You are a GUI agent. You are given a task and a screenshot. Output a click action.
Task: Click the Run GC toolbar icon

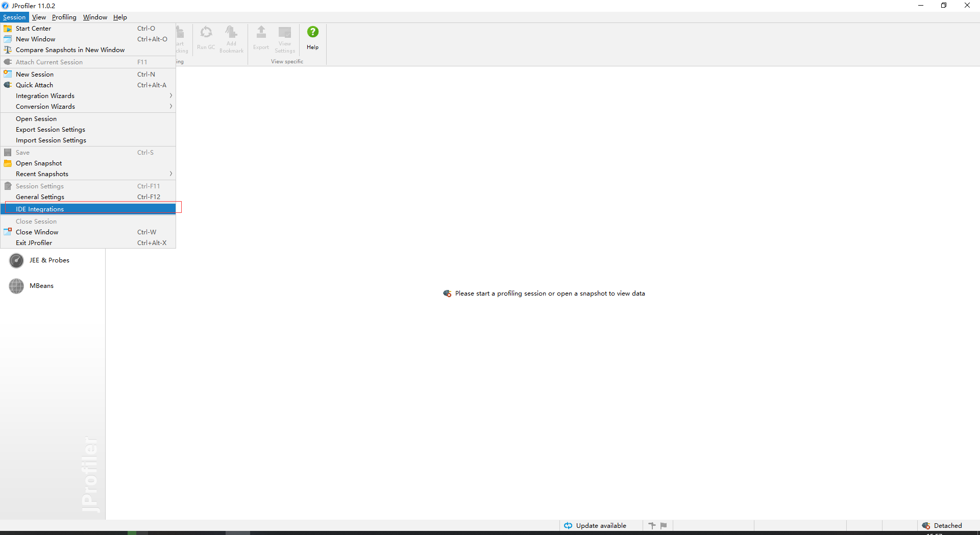point(206,38)
